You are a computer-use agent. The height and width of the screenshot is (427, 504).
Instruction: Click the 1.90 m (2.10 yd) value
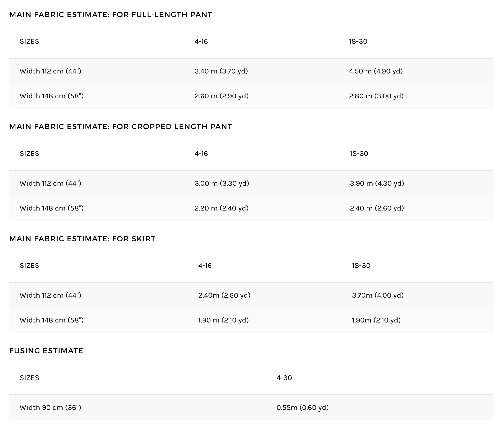click(x=223, y=320)
